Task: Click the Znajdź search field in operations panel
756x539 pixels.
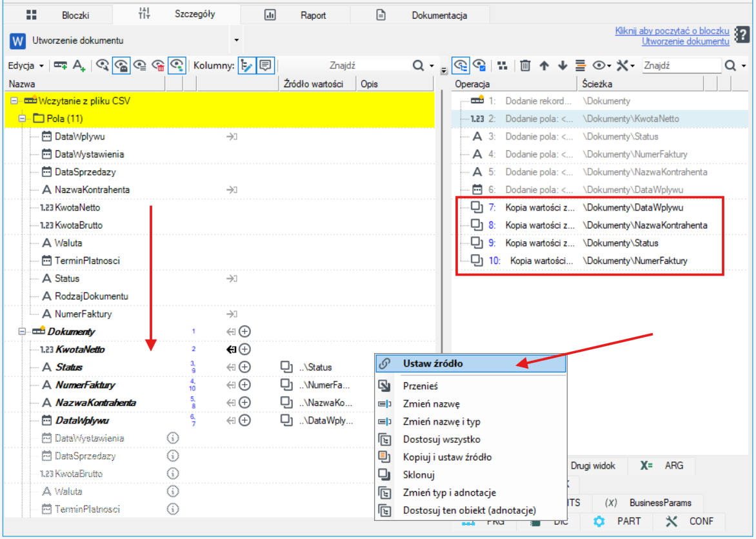Action: [682, 66]
